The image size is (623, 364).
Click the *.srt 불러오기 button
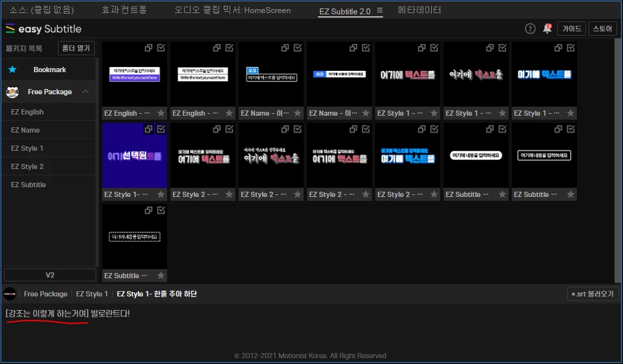(592, 294)
